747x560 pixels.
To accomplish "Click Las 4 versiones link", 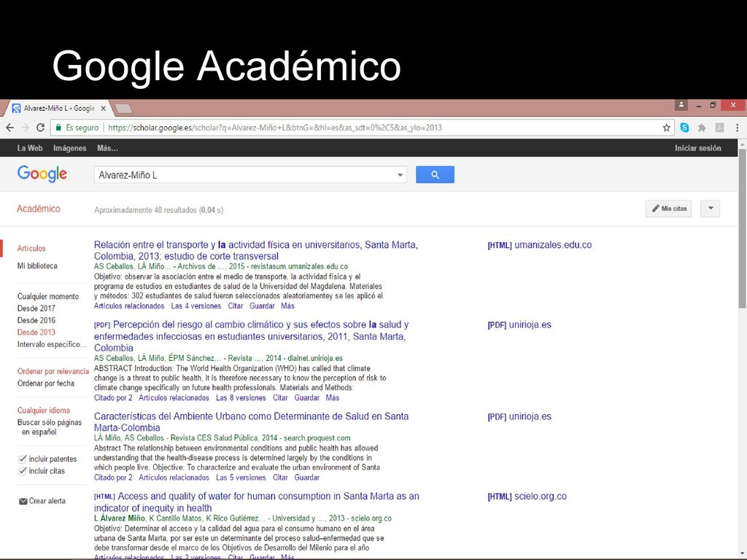I will click(196, 306).
